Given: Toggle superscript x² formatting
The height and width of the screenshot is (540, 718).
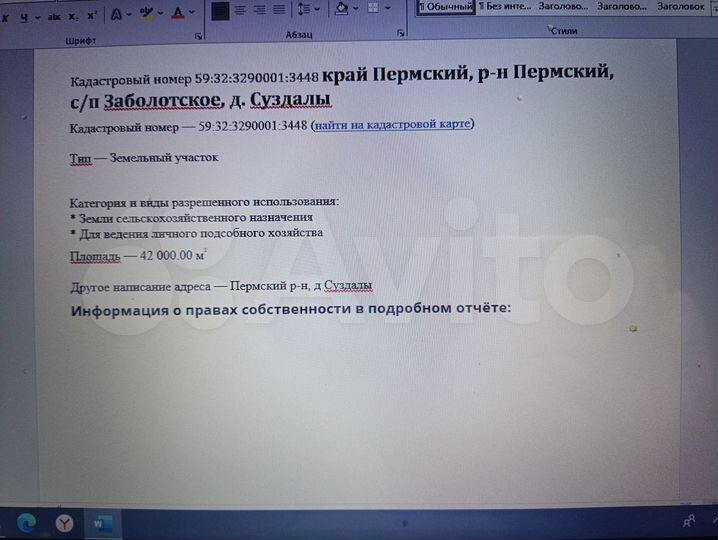Looking at the screenshot, I should (92, 15).
